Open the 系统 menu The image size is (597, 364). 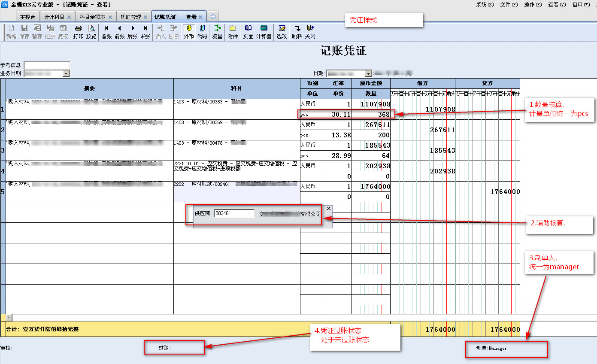(485, 5)
